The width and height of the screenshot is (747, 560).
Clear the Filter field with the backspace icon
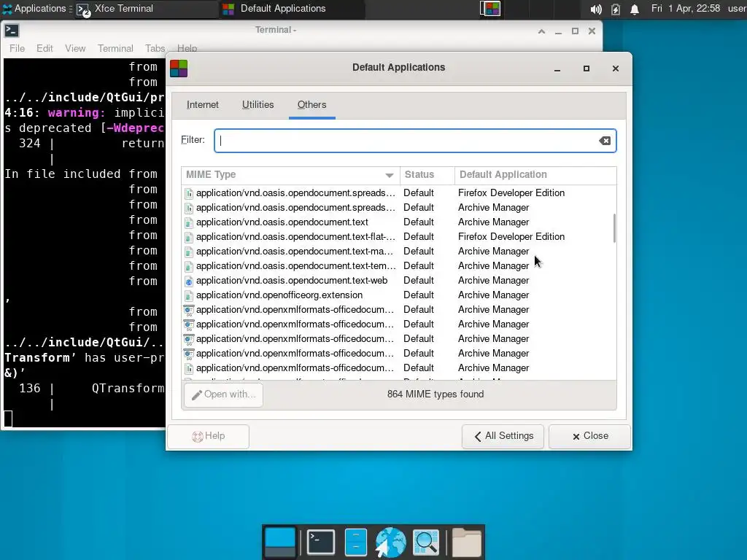point(605,141)
